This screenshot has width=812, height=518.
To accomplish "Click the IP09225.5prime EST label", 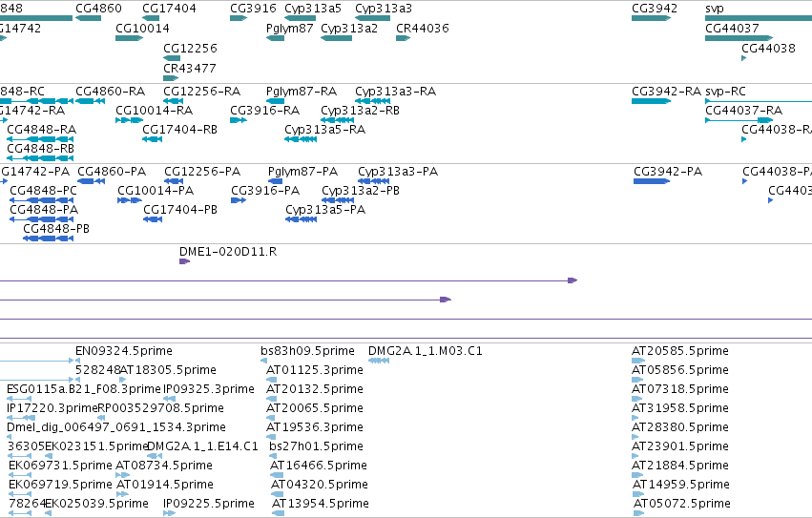I will pos(209,504).
